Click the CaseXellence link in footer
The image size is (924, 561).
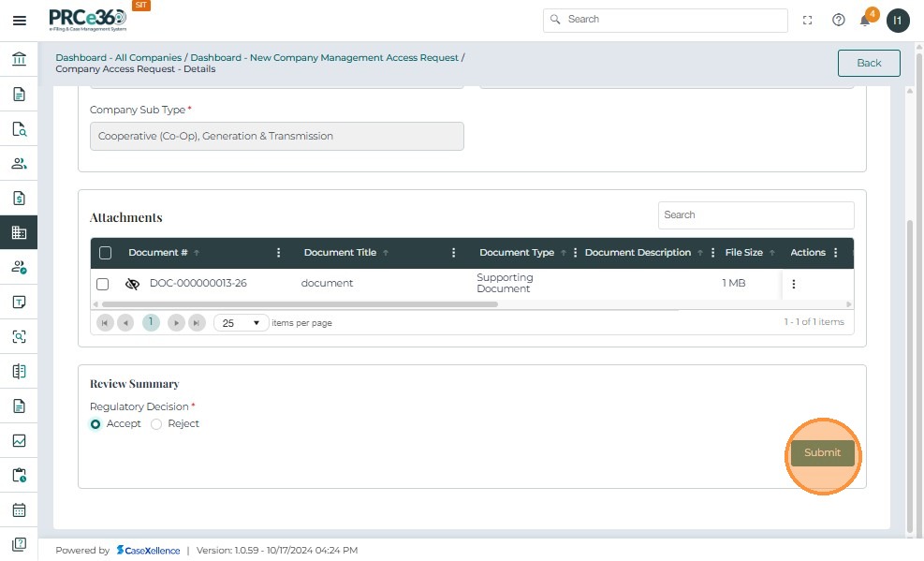[149, 551]
